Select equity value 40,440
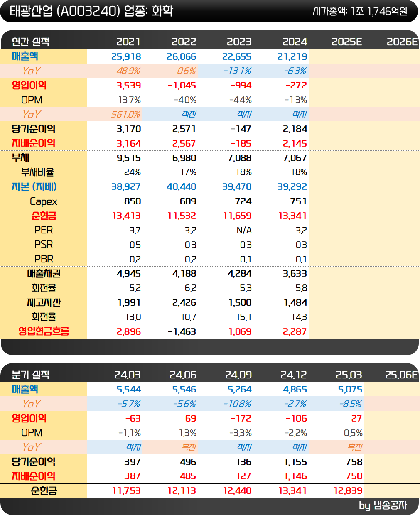Screen dimensions: 420x515 coord(182,187)
